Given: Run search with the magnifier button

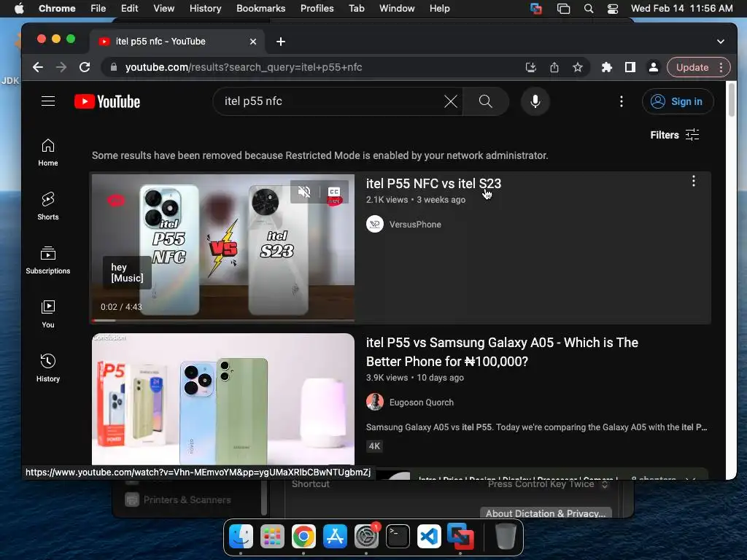Looking at the screenshot, I should 485,101.
